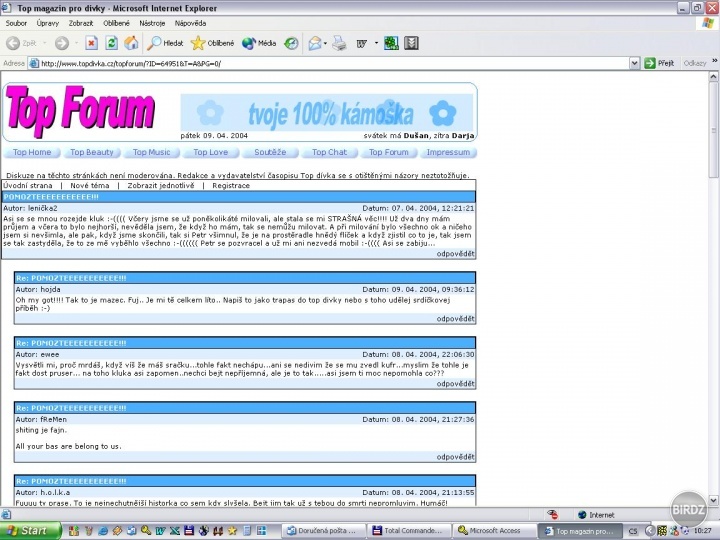Open Soubor menu
The image size is (720, 540).
(16, 23)
